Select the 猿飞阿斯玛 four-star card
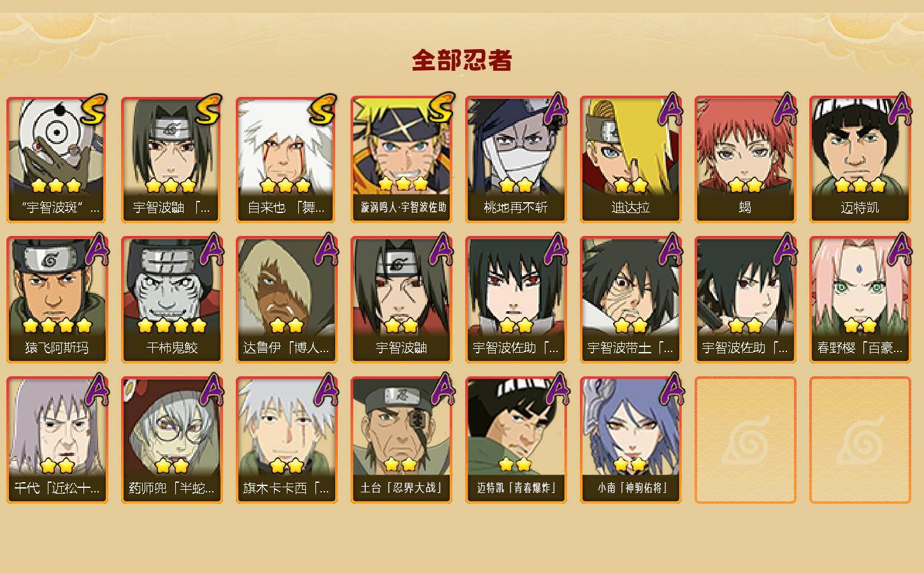The width and height of the screenshot is (924, 574). [x=57, y=300]
